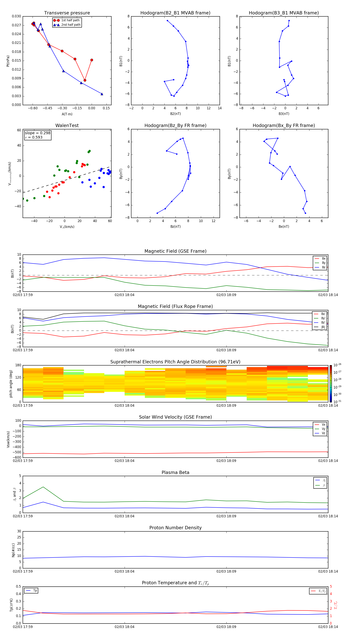This screenshot has width=351, height=644.
Task: Click the Vx legend entry in velocity plot
Action: (320, 424)
